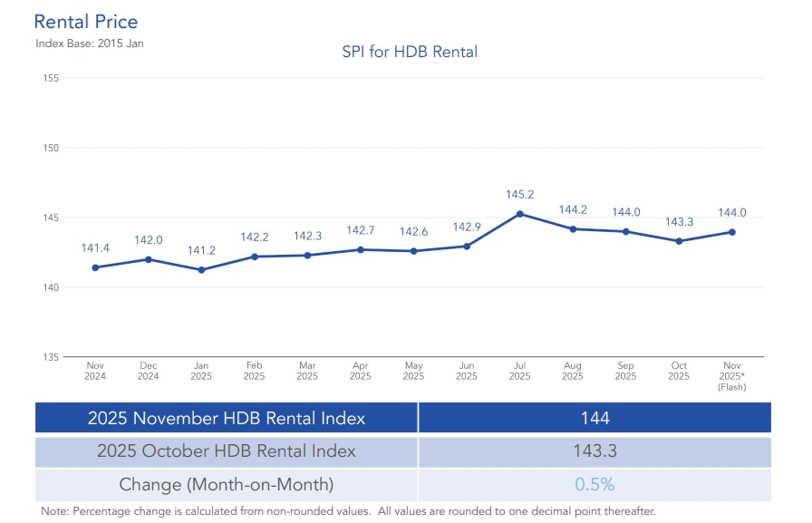Click the 150 y-axis tick label
812x523 pixels.
coord(50,148)
